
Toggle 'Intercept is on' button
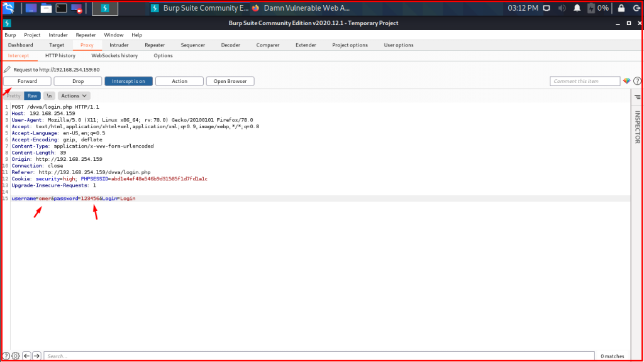click(128, 80)
